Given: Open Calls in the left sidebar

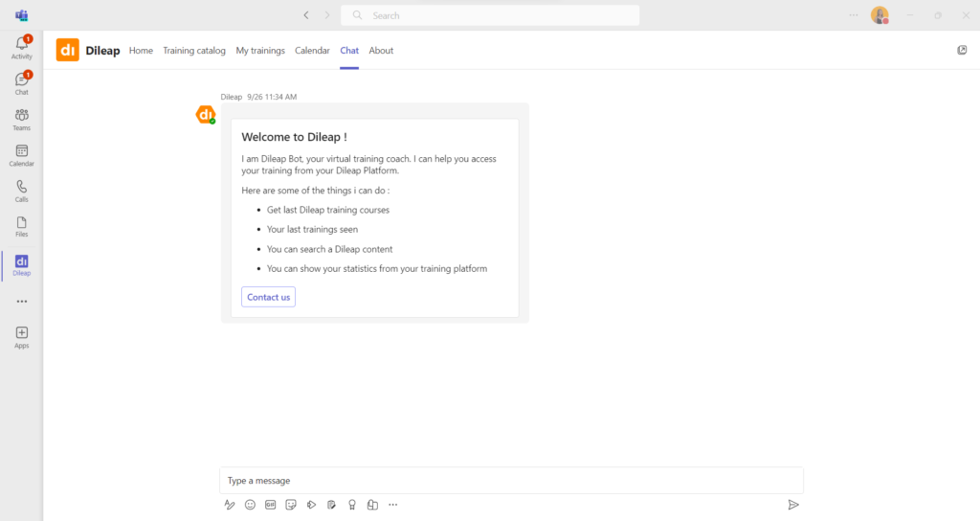Looking at the screenshot, I should [21, 191].
